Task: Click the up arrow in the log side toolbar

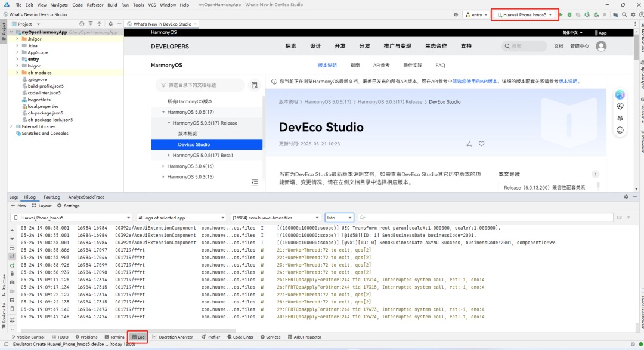Action: (12, 231)
